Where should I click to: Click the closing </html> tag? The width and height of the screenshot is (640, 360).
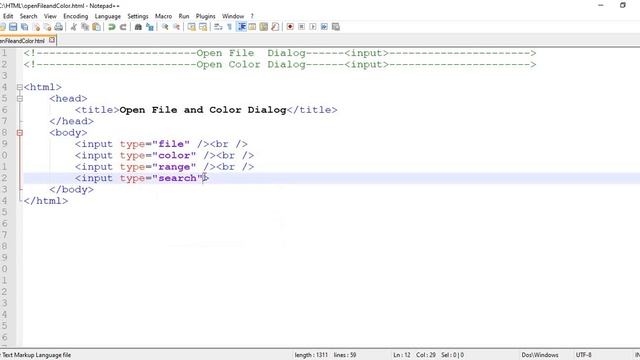pos(46,201)
